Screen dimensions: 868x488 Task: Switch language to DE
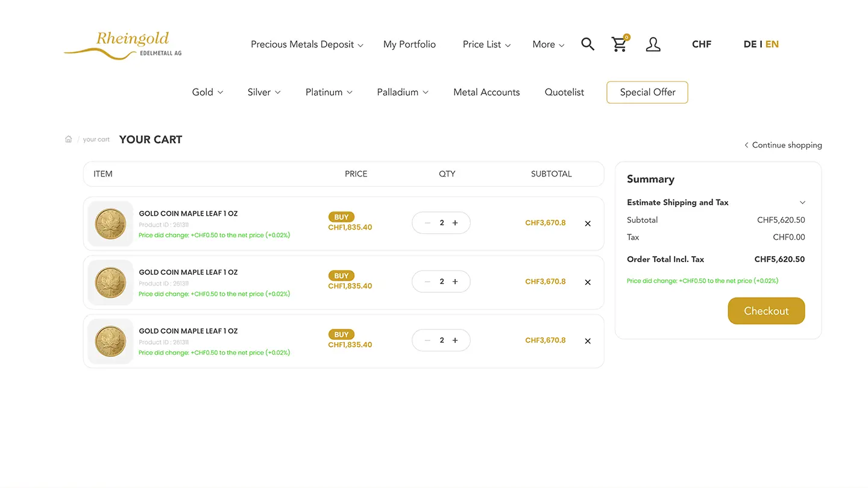coord(750,45)
